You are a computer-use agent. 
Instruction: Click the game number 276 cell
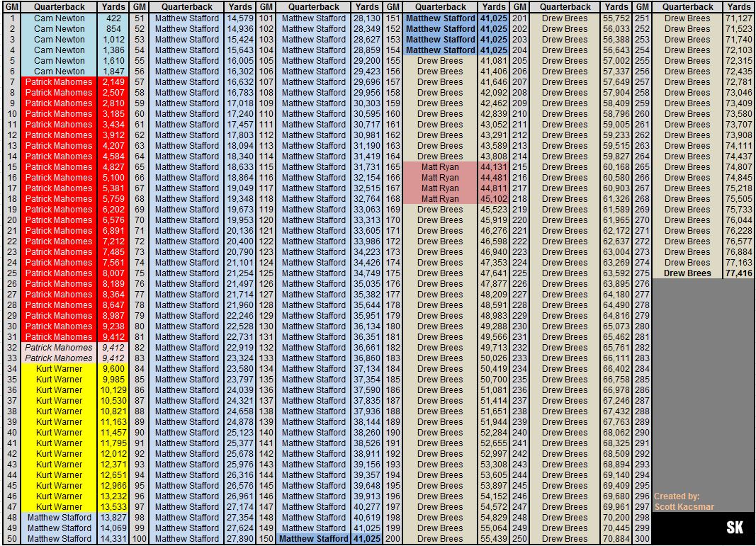point(643,284)
